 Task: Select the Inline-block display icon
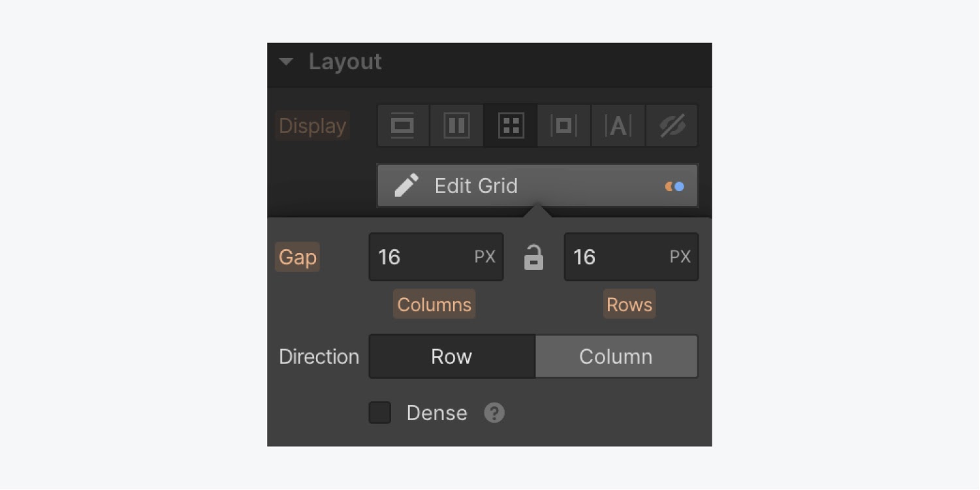click(563, 126)
